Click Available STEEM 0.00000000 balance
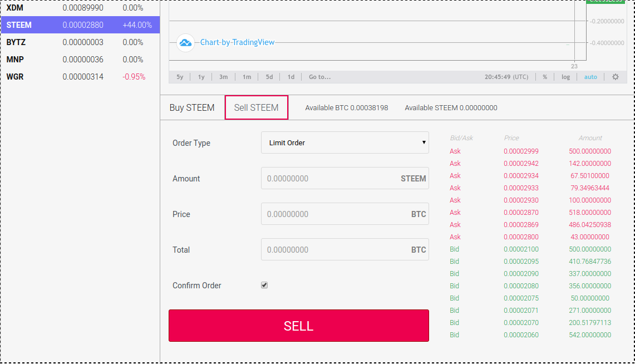Viewport: 635px width, 364px height. click(x=451, y=108)
